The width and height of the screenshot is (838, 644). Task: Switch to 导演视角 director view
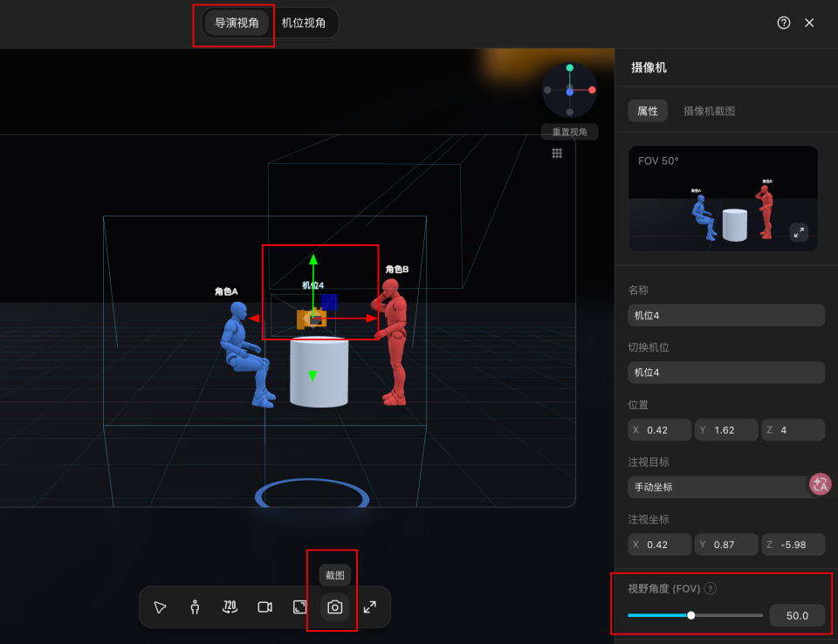point(237,23)
